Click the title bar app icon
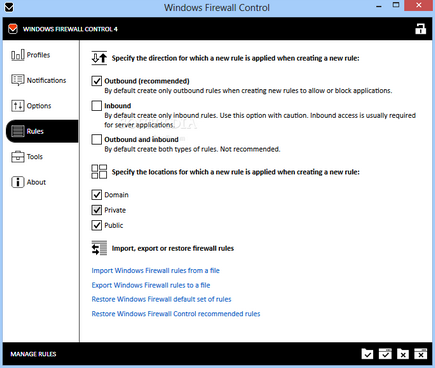Image resolution: width=435 pixels, height=368 pixels. [9, 7]
